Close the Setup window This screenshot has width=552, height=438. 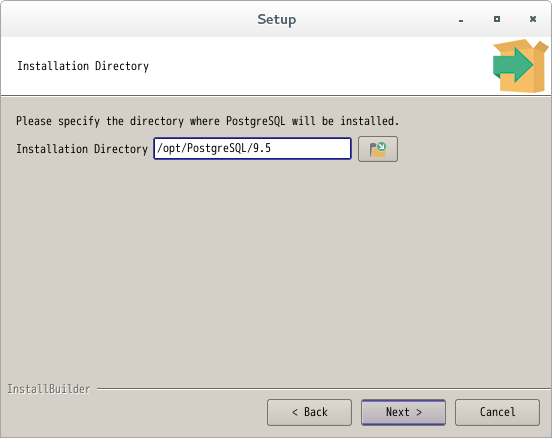click(533, 19)
